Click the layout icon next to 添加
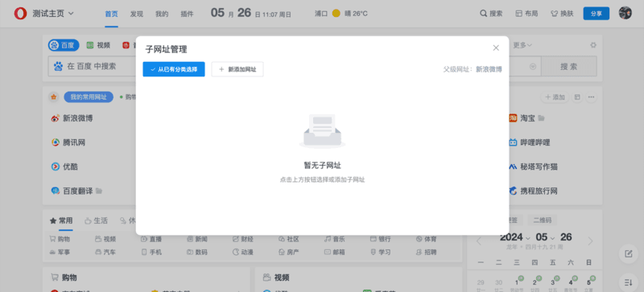 pyautogui.click(x=577, y=97)
